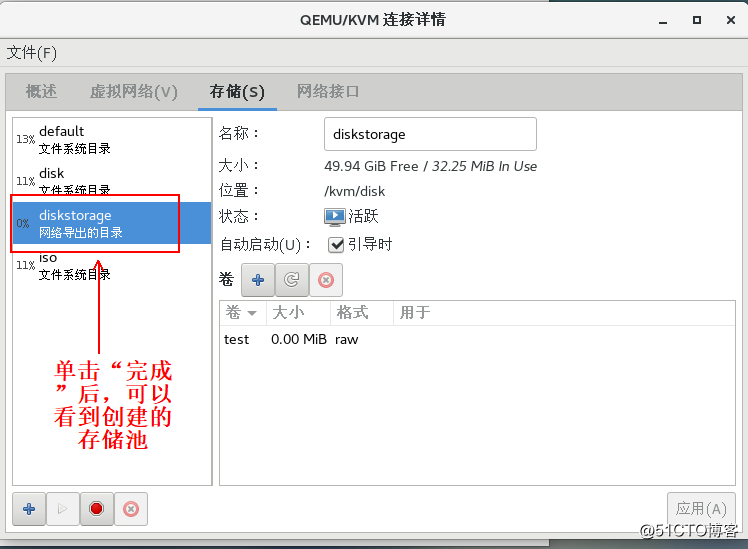Screen dimensions: 748x549
Task: Click the add storage pool plus icon
Action: pos(29,509)
